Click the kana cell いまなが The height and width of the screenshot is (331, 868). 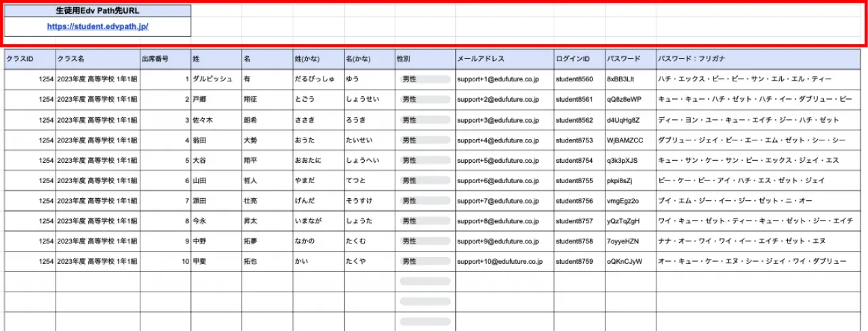pyautogui.click(x=318, y=221)
